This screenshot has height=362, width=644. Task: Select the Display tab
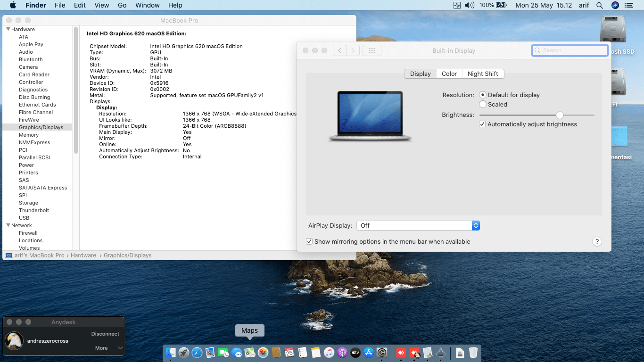click(x=421, y=74)
